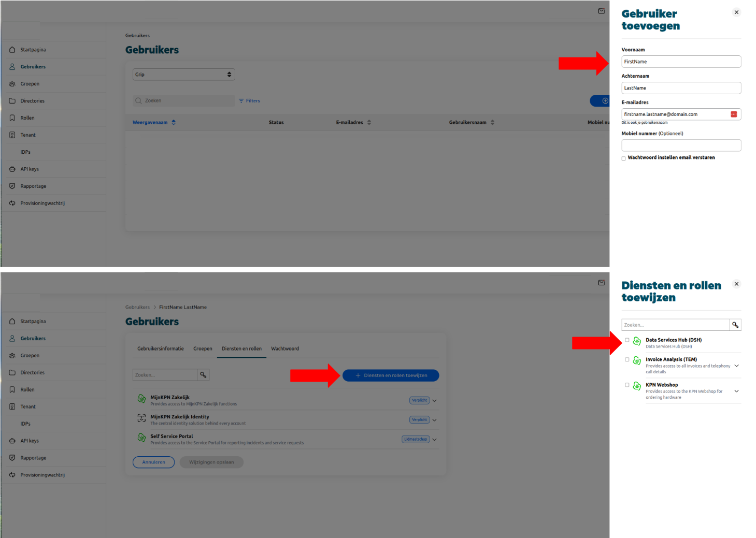
Task: Open Startpagina in the lower screenshot's sidebar
Action: click(33, 322)
